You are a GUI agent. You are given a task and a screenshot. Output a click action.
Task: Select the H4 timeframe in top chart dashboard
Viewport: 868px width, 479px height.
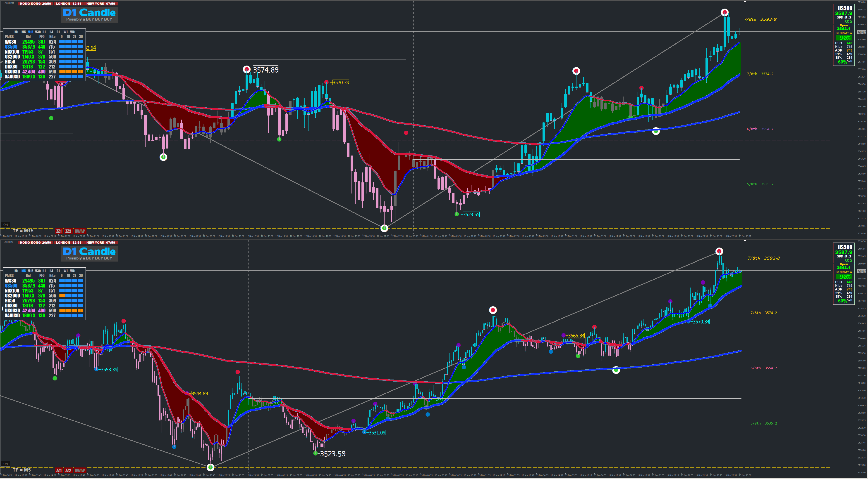[51, 32]
